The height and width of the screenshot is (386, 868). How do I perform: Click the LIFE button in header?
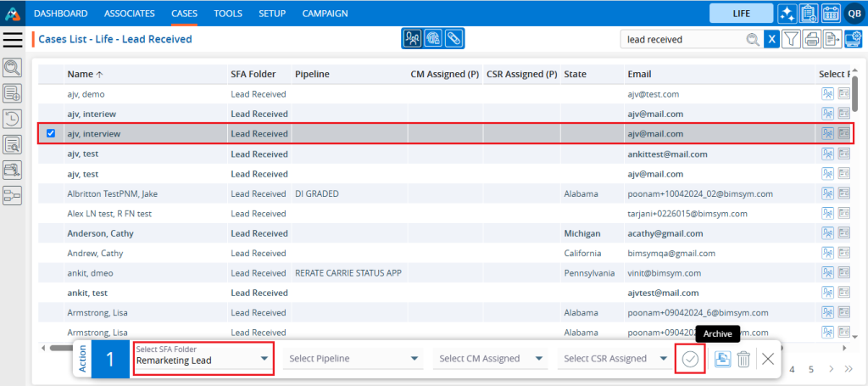741,14
